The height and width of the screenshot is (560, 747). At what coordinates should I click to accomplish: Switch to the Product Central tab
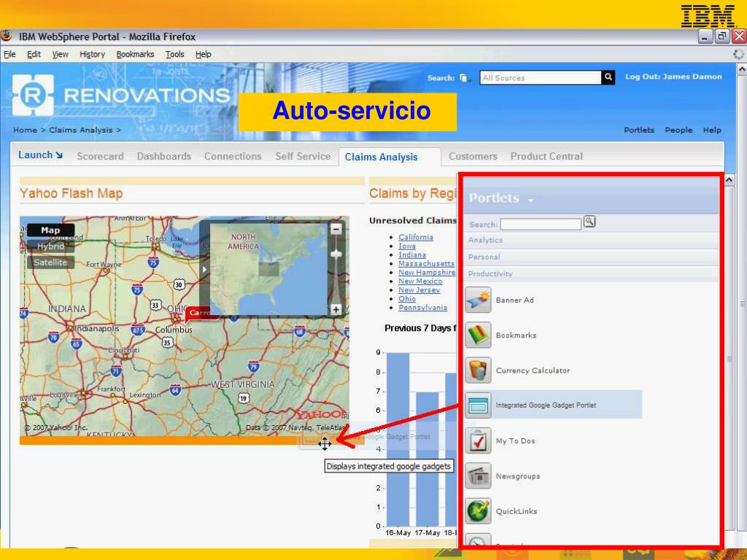click(546, 156)
